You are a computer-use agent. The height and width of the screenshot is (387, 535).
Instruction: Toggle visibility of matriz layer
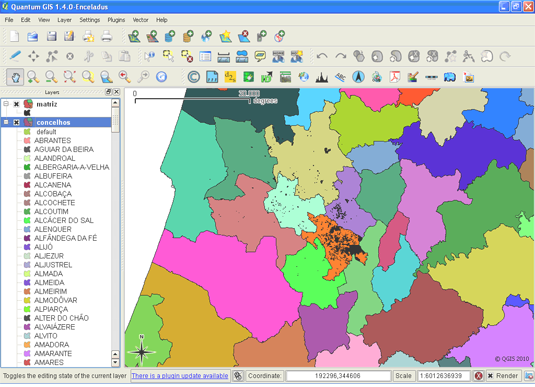(x=16, y=104)
